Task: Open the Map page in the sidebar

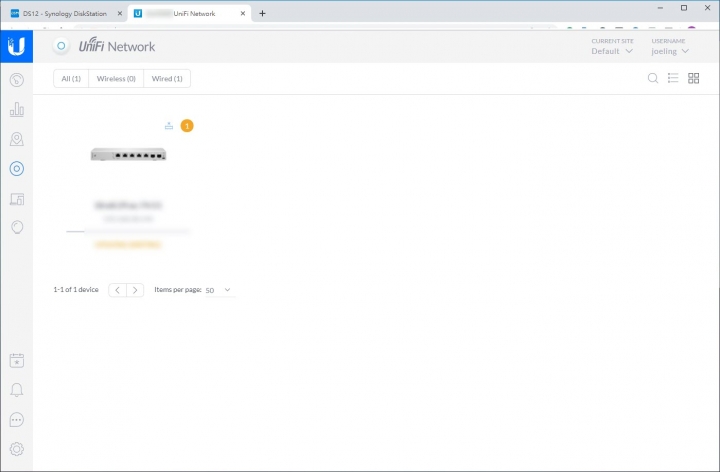Action: (17, 139)
